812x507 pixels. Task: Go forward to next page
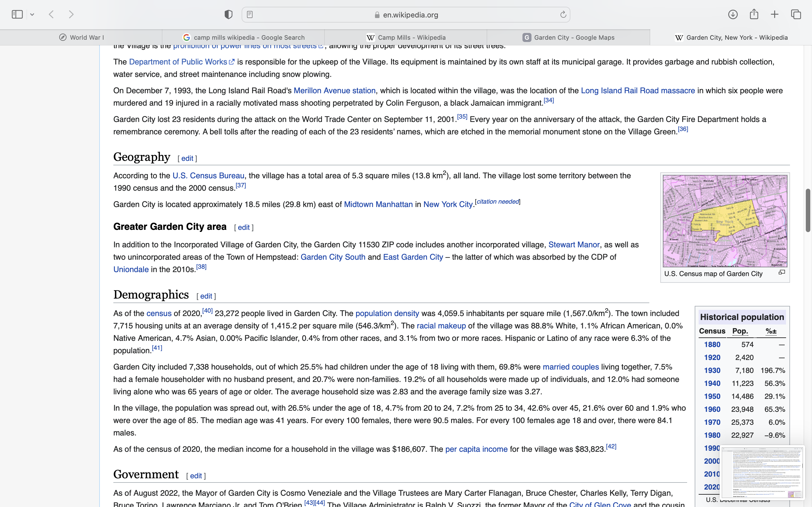click(x=71, y=14)
